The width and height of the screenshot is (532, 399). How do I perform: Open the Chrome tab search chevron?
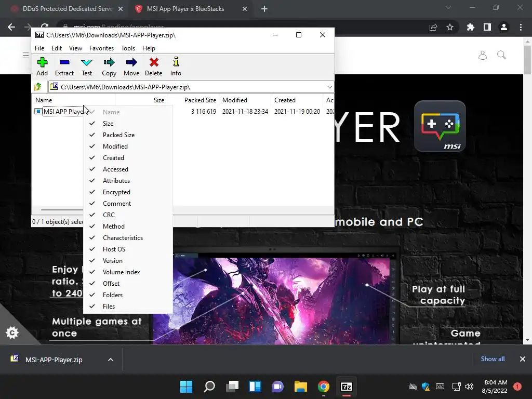pyautogui.click(x=448, y=7)
